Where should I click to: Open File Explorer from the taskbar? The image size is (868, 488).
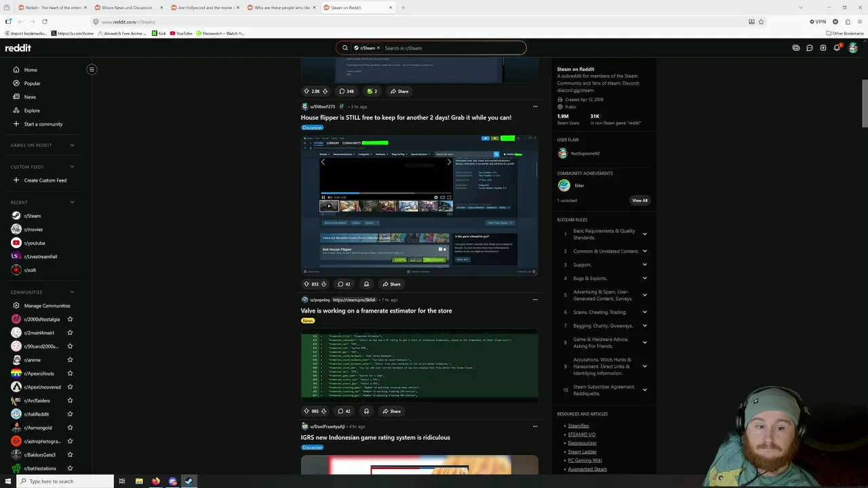(x=139, y=481)
